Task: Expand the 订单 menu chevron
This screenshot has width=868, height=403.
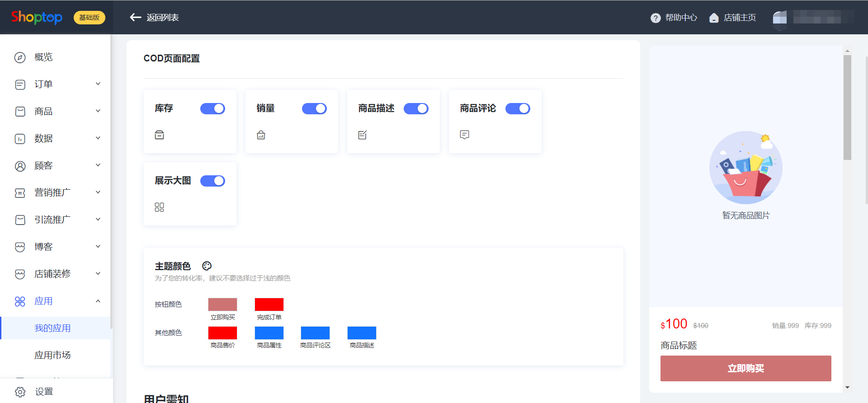Action: pos(98,84)
